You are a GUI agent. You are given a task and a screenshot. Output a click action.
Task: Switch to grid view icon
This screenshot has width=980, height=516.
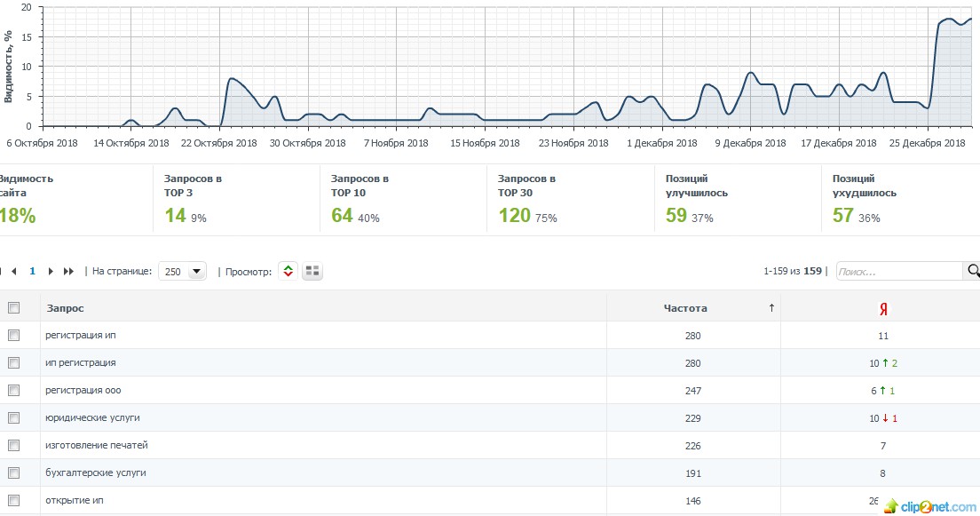point(312,271)
